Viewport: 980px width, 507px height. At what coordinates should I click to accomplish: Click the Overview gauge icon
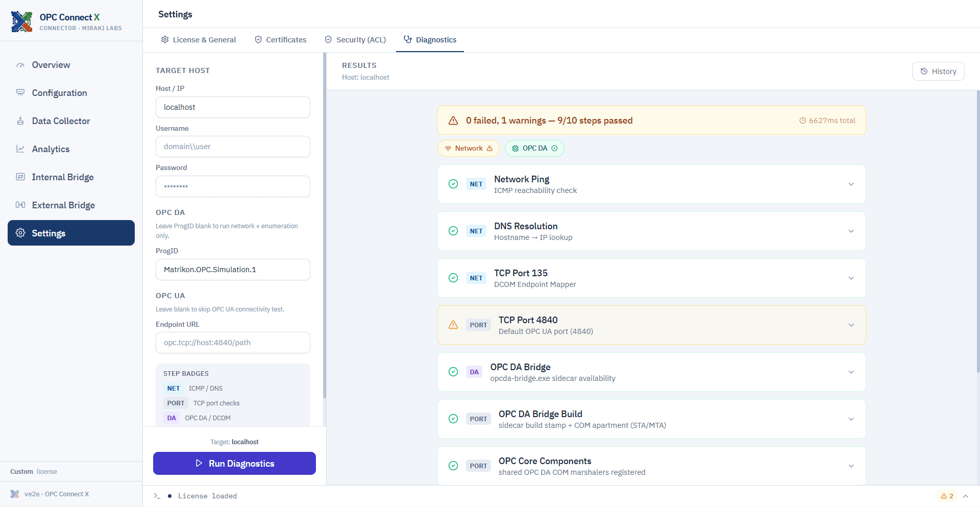pyautogui.click(x=20, y=65)
